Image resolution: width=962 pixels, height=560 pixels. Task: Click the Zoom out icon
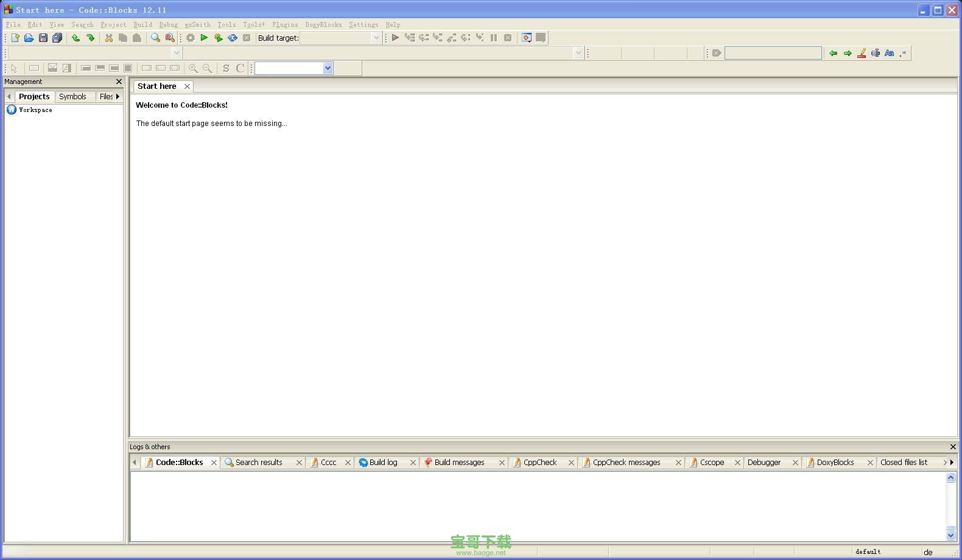click(208, 68)
